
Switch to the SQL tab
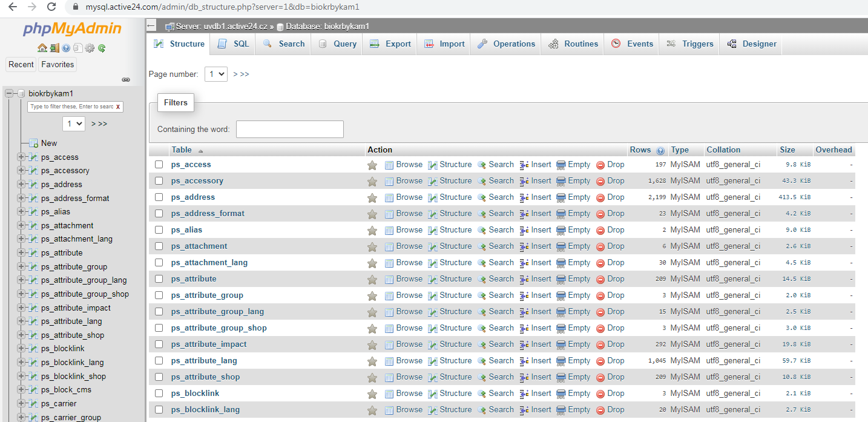pyautogui.click(x=233, y=44)
